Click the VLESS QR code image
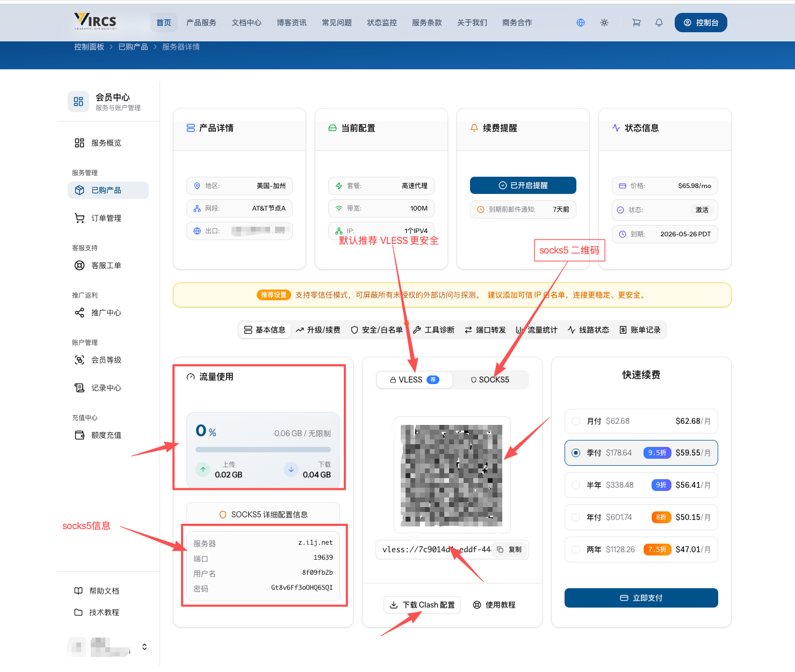The height and width of the screenshot is (672, 795). [x=452, y=475]
